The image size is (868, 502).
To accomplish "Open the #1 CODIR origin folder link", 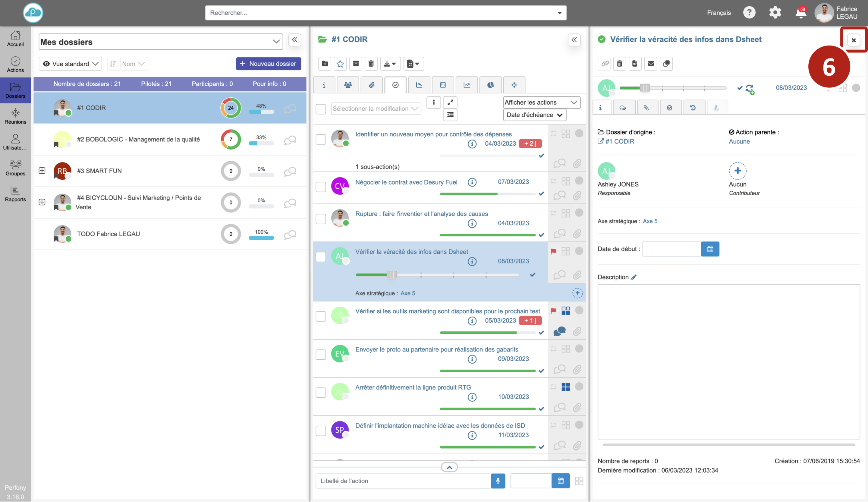I will 619,141.
